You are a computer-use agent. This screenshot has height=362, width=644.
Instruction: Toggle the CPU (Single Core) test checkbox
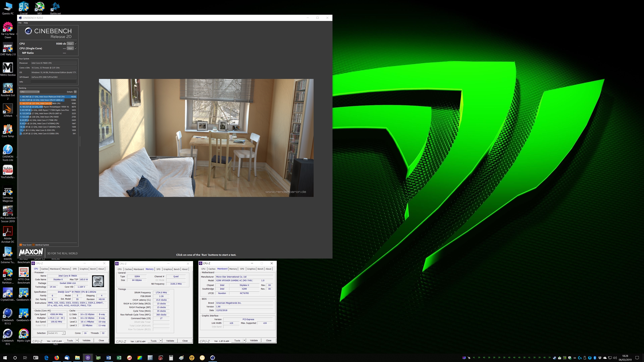pyautogui.click(x=76, y=48)
